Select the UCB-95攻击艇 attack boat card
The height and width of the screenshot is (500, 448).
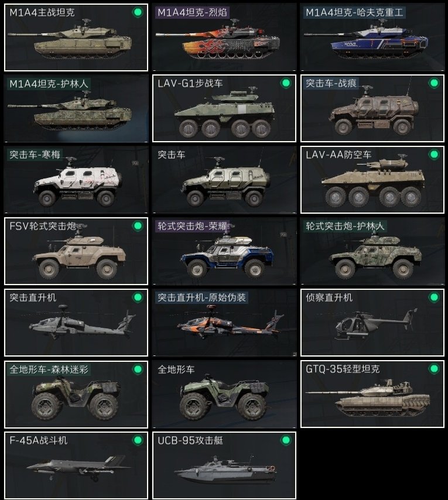click(224, 465)
